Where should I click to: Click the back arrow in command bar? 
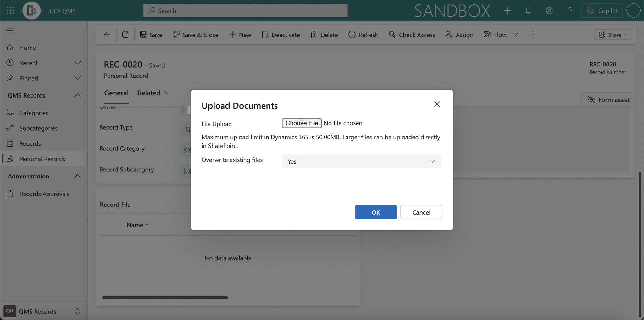107,35
